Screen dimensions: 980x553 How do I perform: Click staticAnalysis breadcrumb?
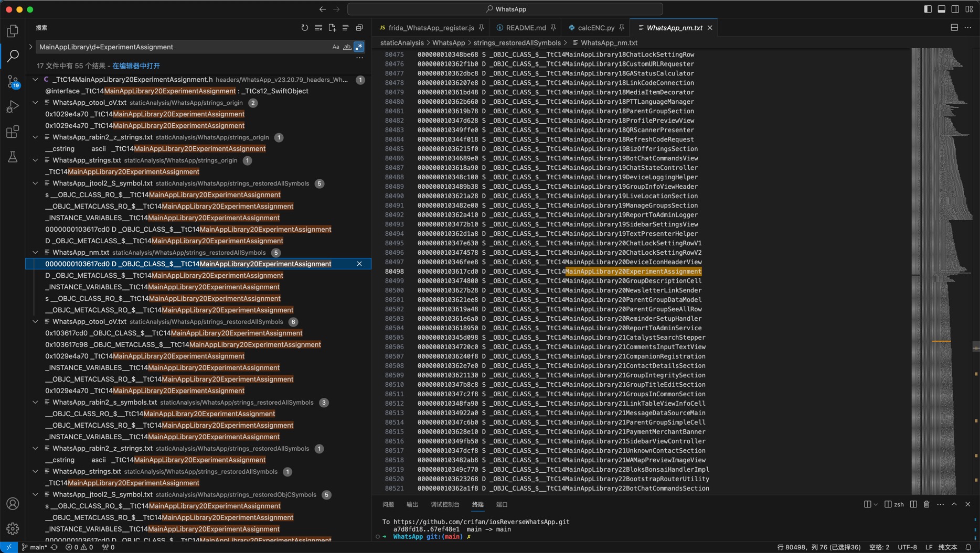(x=402, y=43)
